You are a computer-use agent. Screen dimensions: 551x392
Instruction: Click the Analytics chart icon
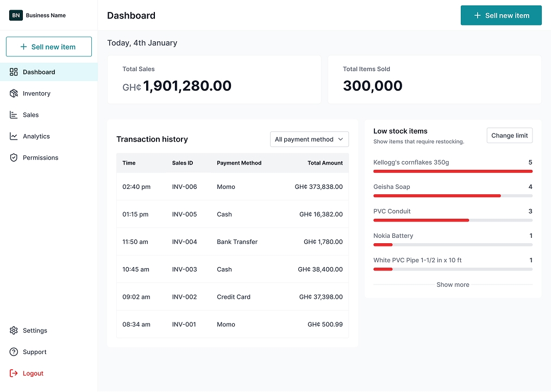tap(12, 136)
